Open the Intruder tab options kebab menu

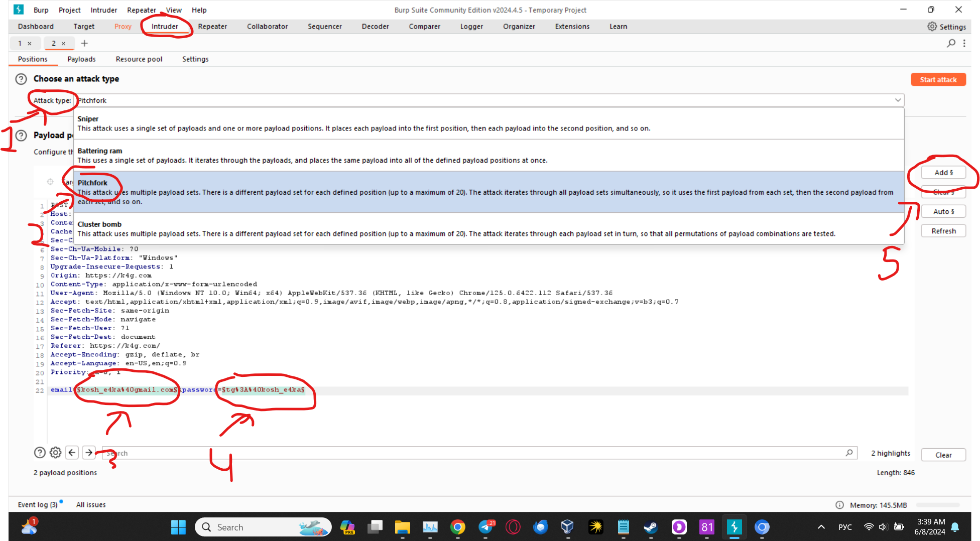click(x=964, y=43)
